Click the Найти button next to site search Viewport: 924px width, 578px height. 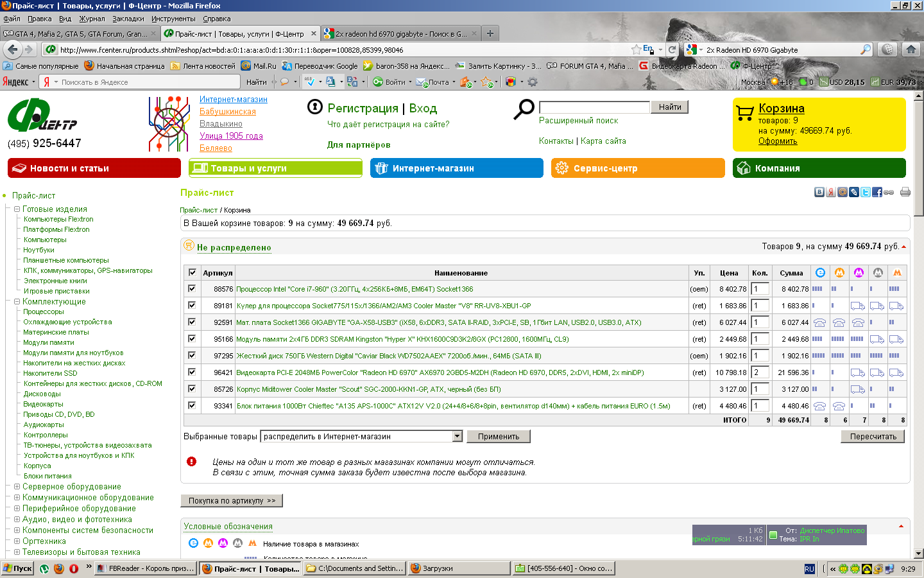670,107
